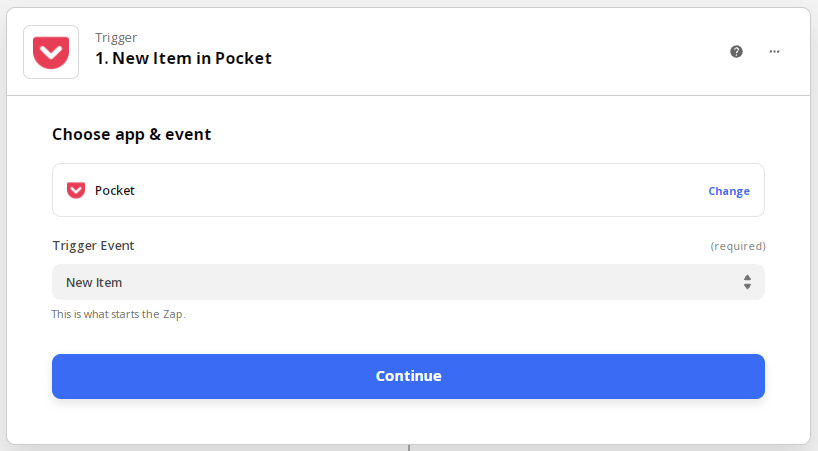The height and width of the screenshot is (451, 818).
Task: Open the three-dot more options menu
Action: pyautogui.click(x=774, y=52)
